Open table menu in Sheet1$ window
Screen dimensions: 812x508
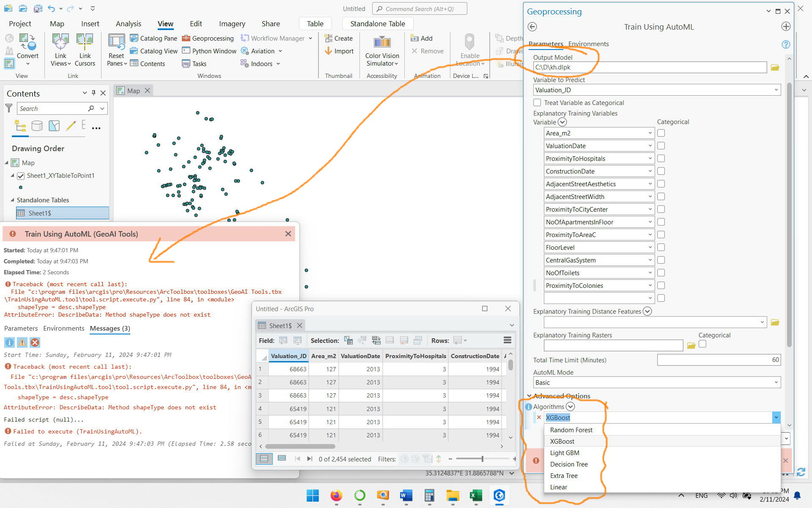point(507,340)
